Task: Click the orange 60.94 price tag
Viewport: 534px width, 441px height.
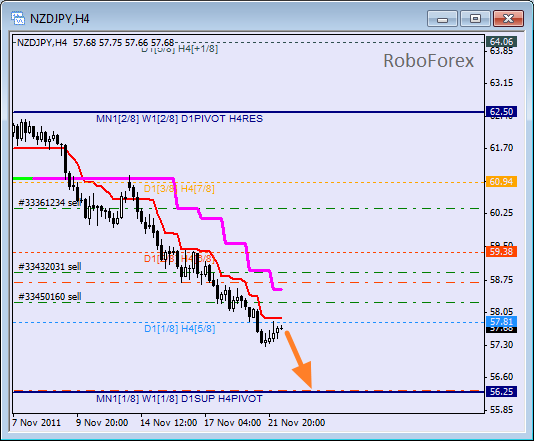Action: point(501,182)
